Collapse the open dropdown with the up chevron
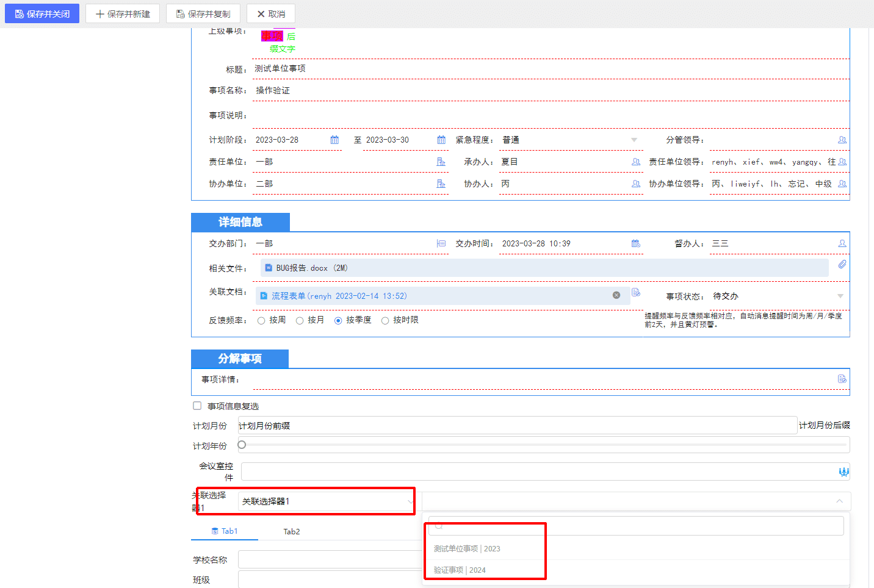The height and width of the screenshot is (588, 874). [x=840, y=501]
